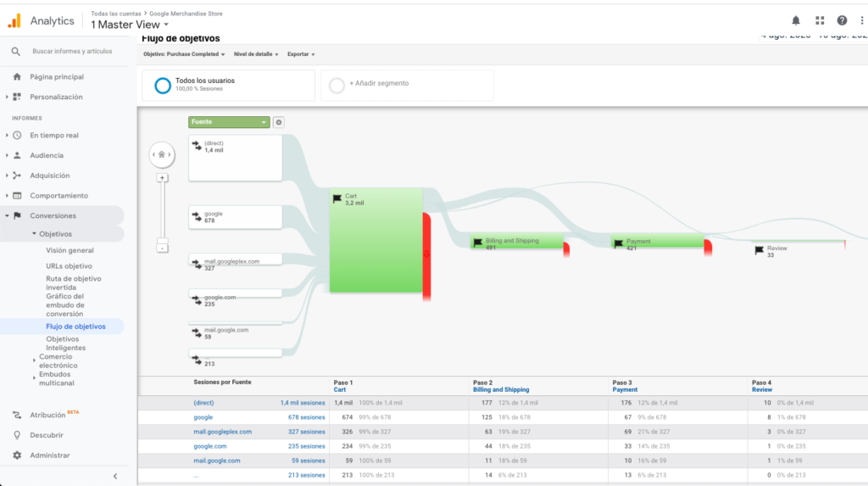Click the Google Analytics logo
Viewport: 868px width, 486px height.
click(14, 21)
